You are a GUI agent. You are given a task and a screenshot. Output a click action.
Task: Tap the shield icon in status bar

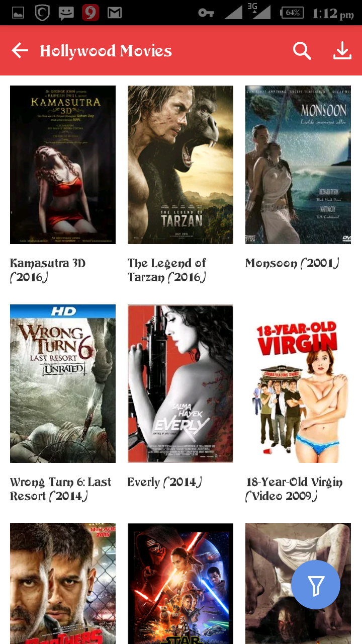(42, 13)
